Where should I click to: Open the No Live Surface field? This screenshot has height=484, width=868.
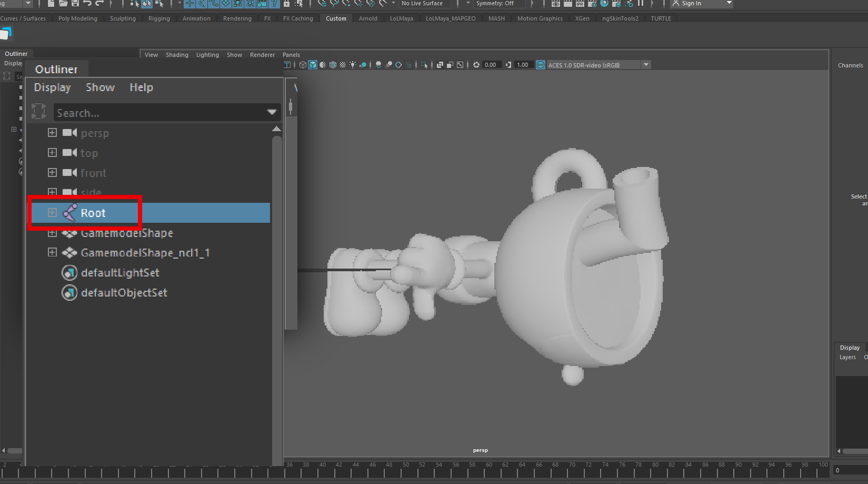coord(424,4)
